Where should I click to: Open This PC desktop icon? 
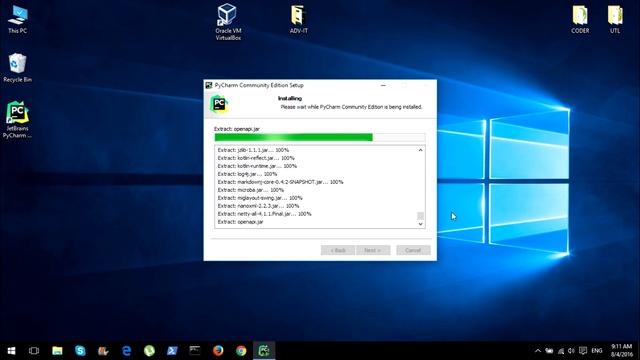click(x=18, y=20)
